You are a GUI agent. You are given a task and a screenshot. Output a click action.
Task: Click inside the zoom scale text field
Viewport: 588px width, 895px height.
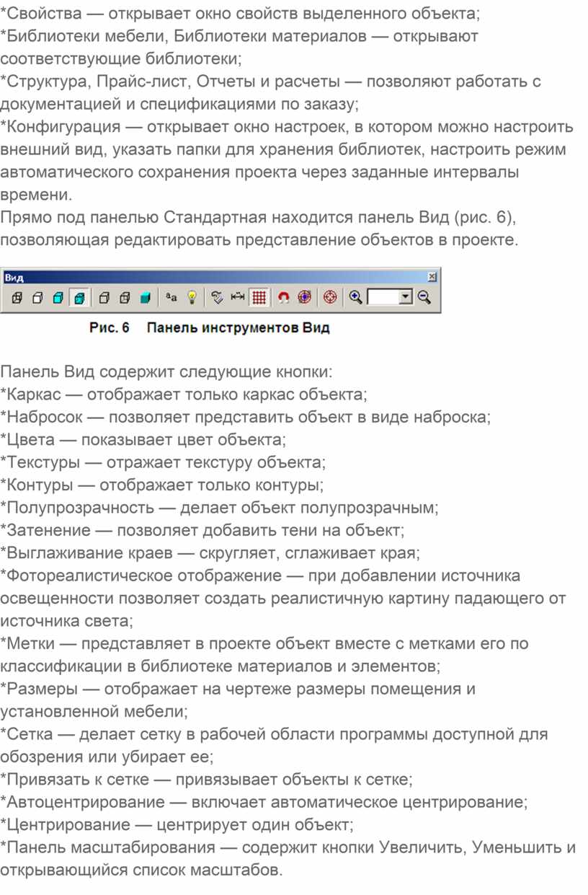pos(383,296)
